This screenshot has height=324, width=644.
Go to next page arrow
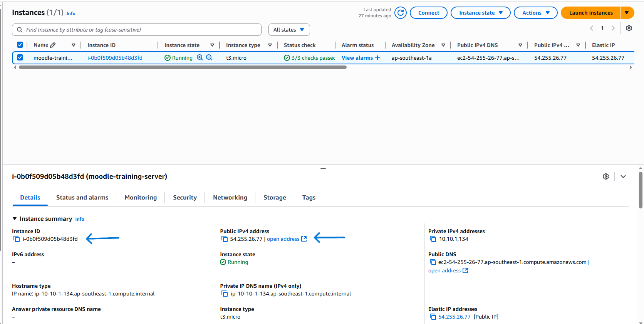click(613, 28)
